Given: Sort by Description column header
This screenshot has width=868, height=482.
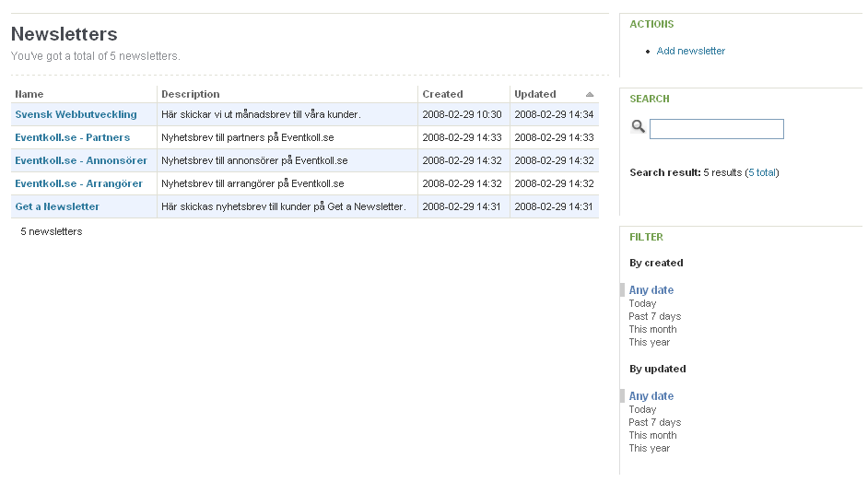Looking at the screenshot, I should (191, 94).
